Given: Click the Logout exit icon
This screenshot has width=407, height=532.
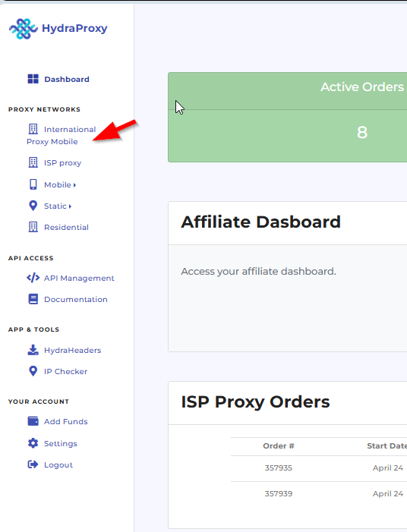Looking at the screenshot, I should click(x=33, y=464).
